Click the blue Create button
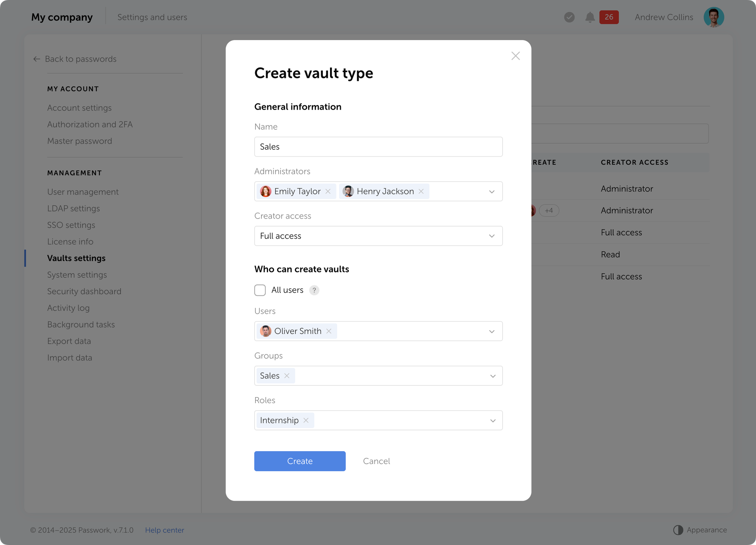756x545 pixels. tap(300, 461)
